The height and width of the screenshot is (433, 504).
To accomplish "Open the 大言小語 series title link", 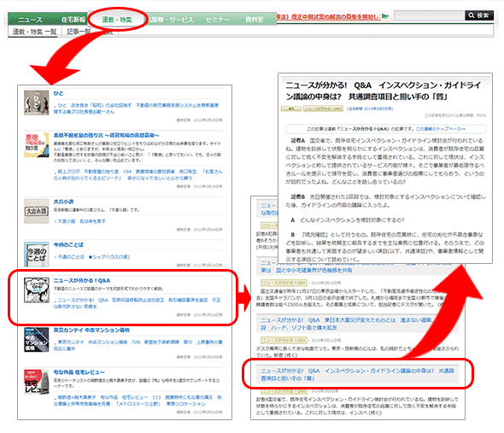I will pyautogui.click(x=63, y=202).
